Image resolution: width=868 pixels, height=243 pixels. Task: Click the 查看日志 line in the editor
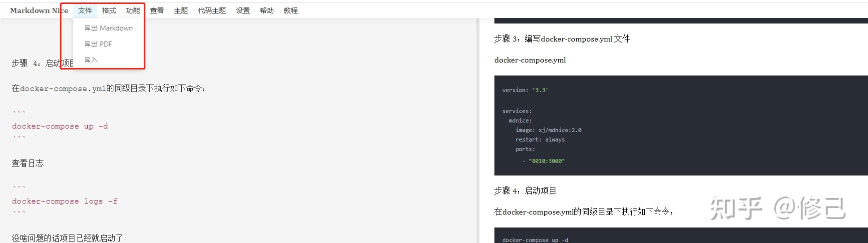pyautogui.click(x=28, y=163)
